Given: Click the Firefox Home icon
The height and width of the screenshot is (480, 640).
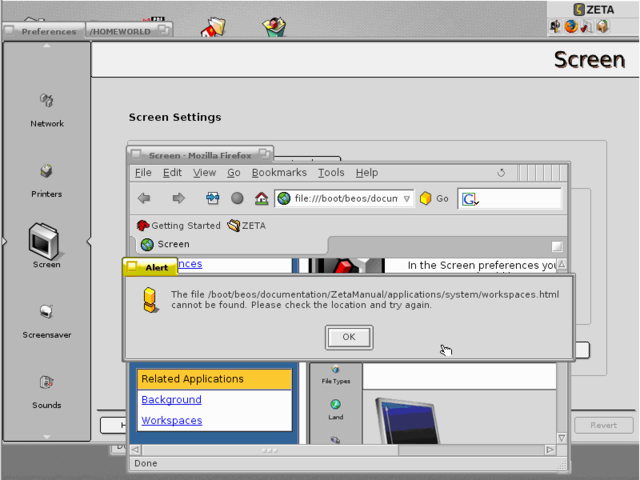Looking at the screenshot, I should pyautogui.click(x=261, y=198).
